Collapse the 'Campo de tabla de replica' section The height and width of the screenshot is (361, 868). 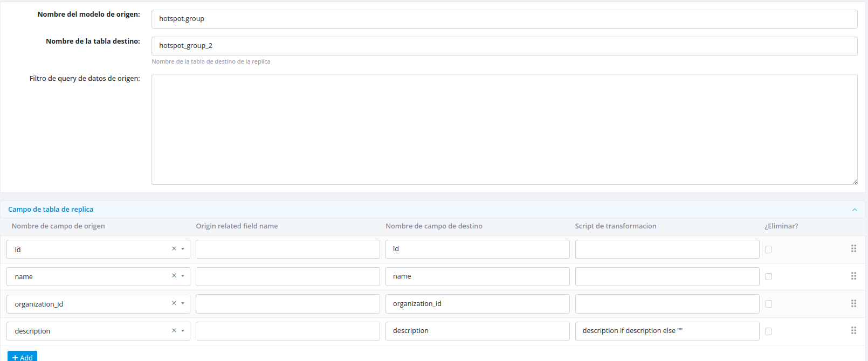pos(855,210)
